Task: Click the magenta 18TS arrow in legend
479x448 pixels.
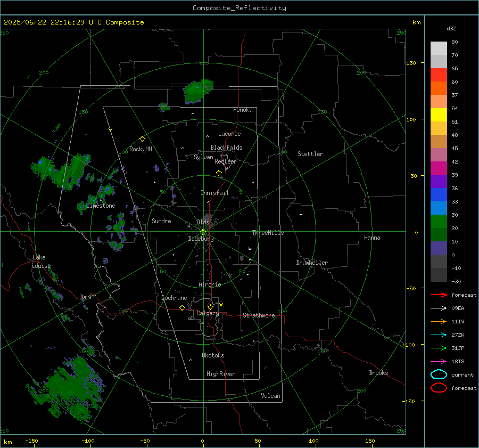Action: coord(439,362)
